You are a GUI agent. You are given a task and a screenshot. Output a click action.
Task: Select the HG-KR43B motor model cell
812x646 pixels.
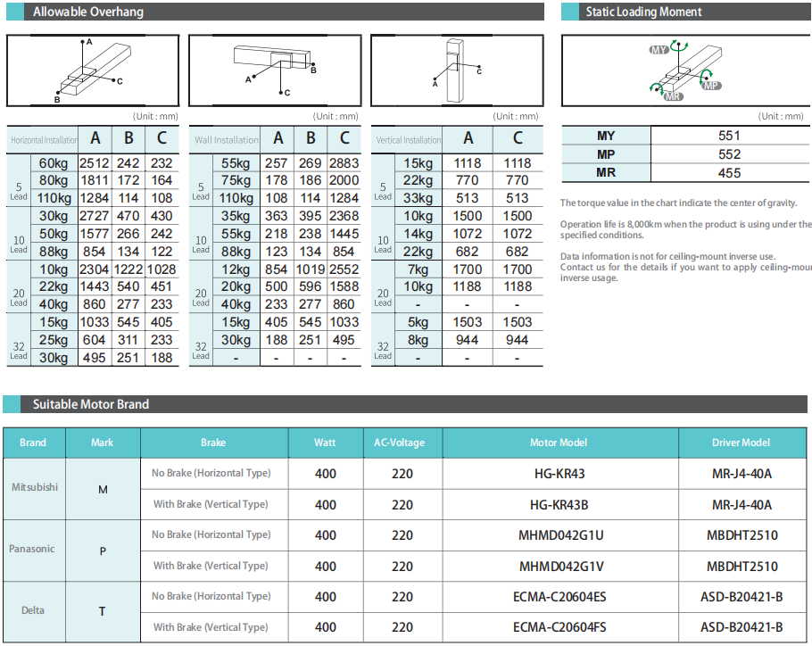(x=559, y=504)
